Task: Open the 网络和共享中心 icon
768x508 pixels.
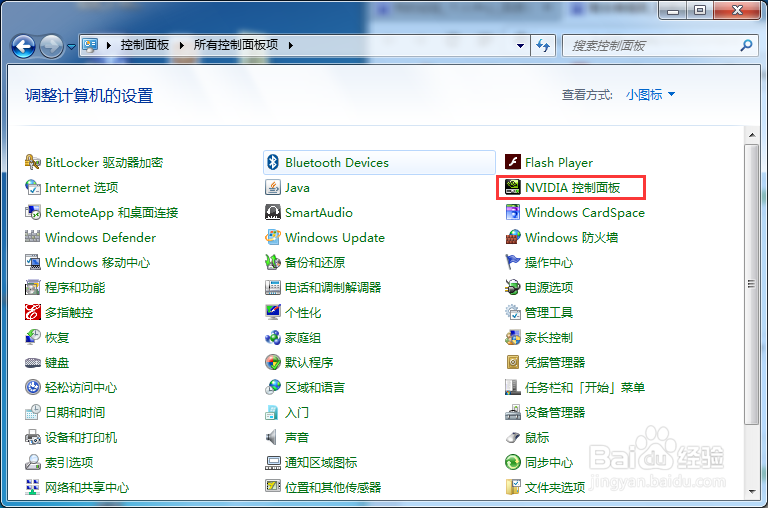Action: pyautogui.click(x=32, y=487)
